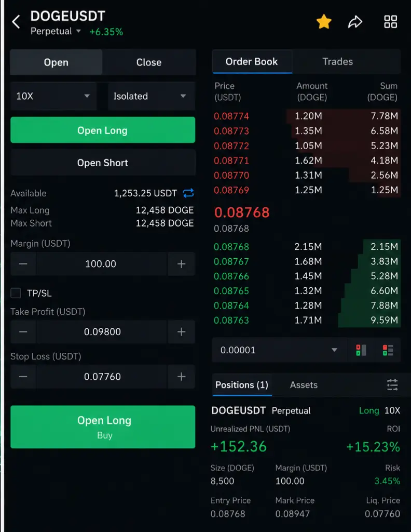The width and height of the screenshot is (411, 532).
Task: Select the Trades tab
Action: [337, 61]
